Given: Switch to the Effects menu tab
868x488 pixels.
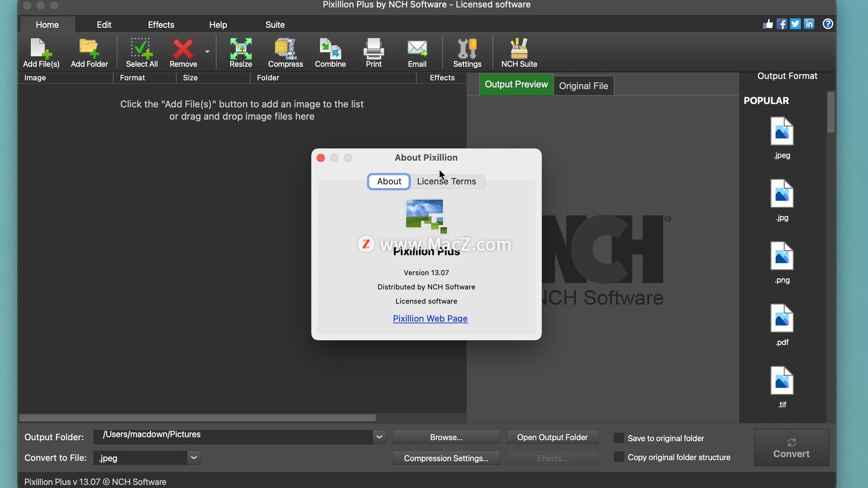Looking at the screenshot, I should coord(161,25).
